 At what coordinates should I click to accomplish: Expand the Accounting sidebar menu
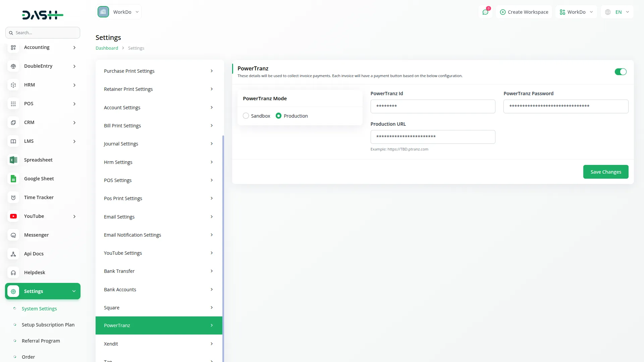(x=43, y=47)
